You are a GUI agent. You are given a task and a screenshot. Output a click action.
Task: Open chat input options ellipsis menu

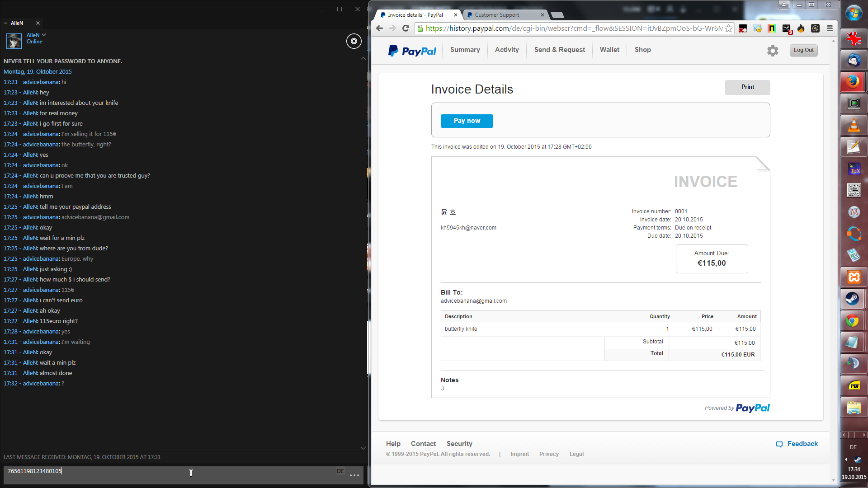pyautogui.click(x=354, y=475)
